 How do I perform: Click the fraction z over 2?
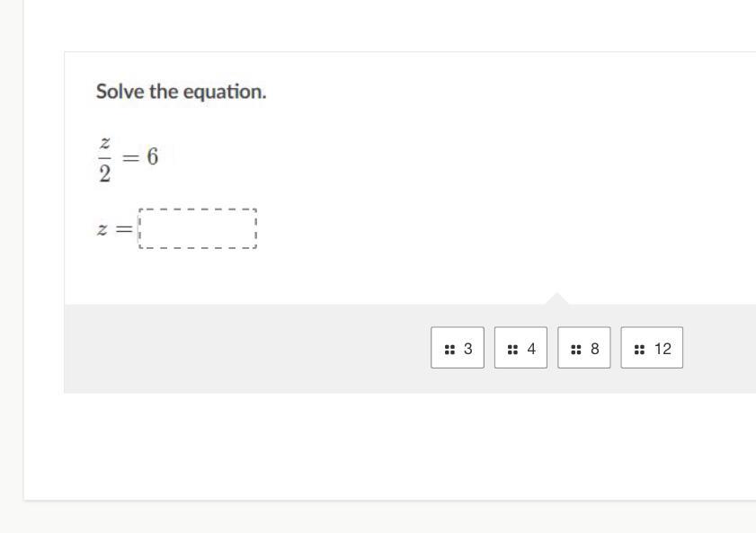tap(105, 160)
